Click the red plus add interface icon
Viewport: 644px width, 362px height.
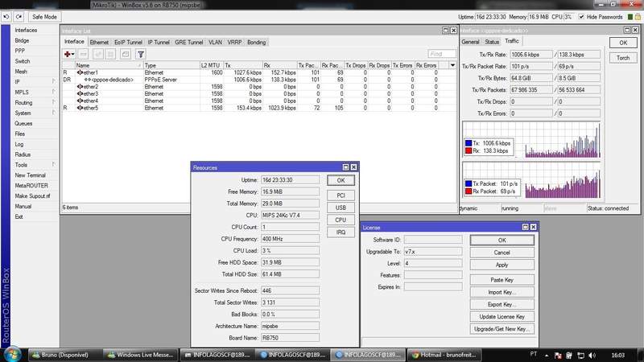[67, 54]
